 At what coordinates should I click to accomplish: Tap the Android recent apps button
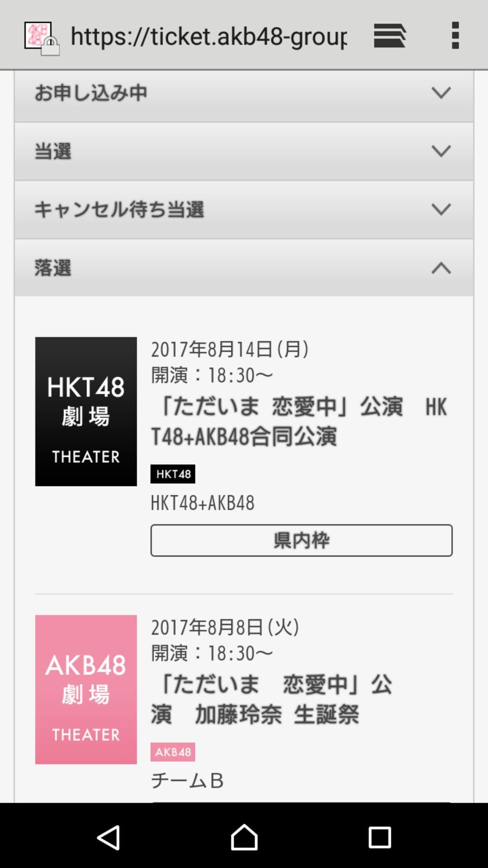pyautogui.click(x=380, y=837)
